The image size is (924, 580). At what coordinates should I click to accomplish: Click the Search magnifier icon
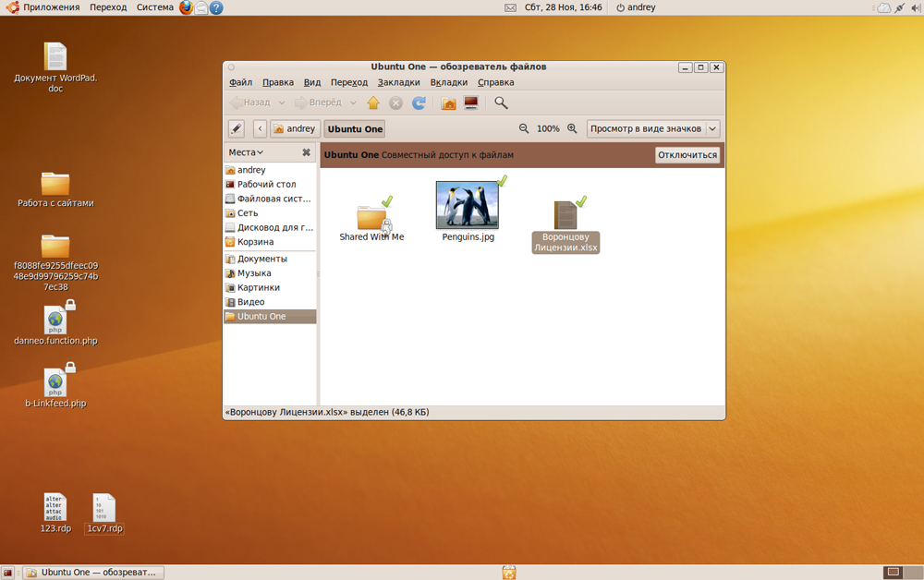(501, 103)
